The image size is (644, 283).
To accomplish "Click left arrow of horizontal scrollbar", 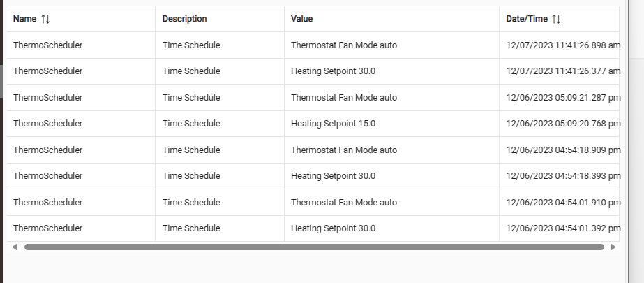I will pos(15,247).
